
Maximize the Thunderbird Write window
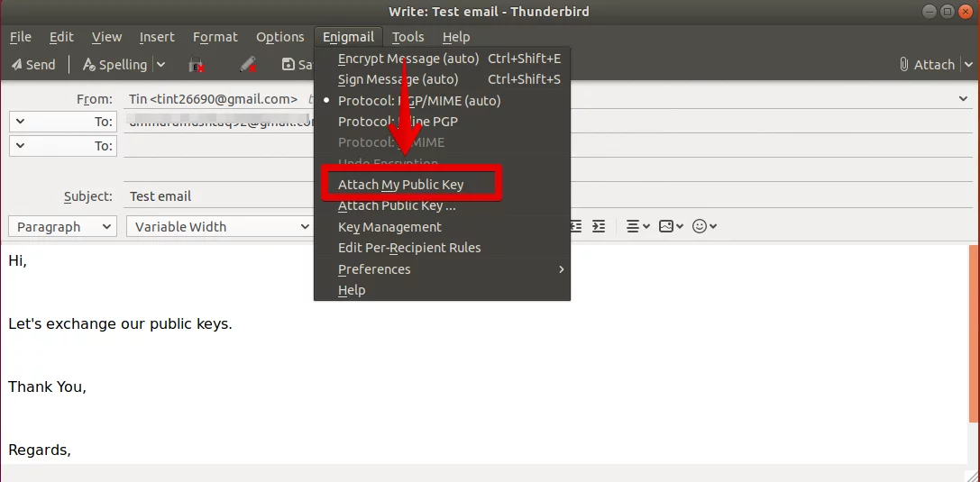coord(948,11)
